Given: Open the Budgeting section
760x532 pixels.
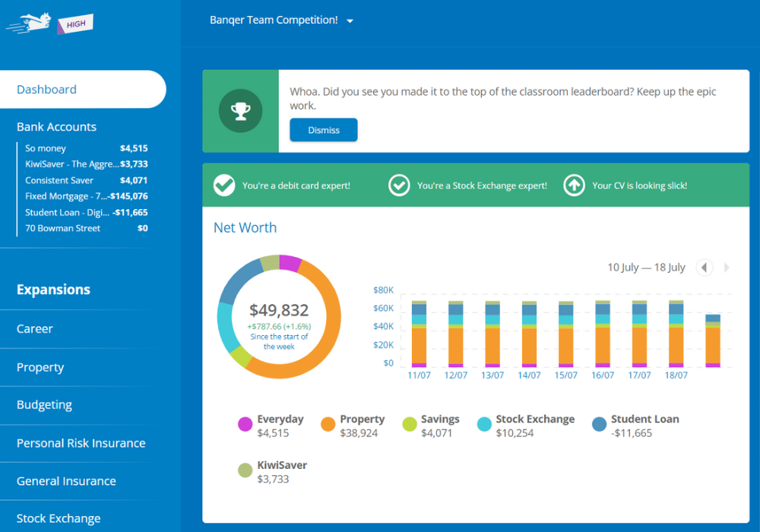Looking at the screenshot, I should tap(44, 405).
